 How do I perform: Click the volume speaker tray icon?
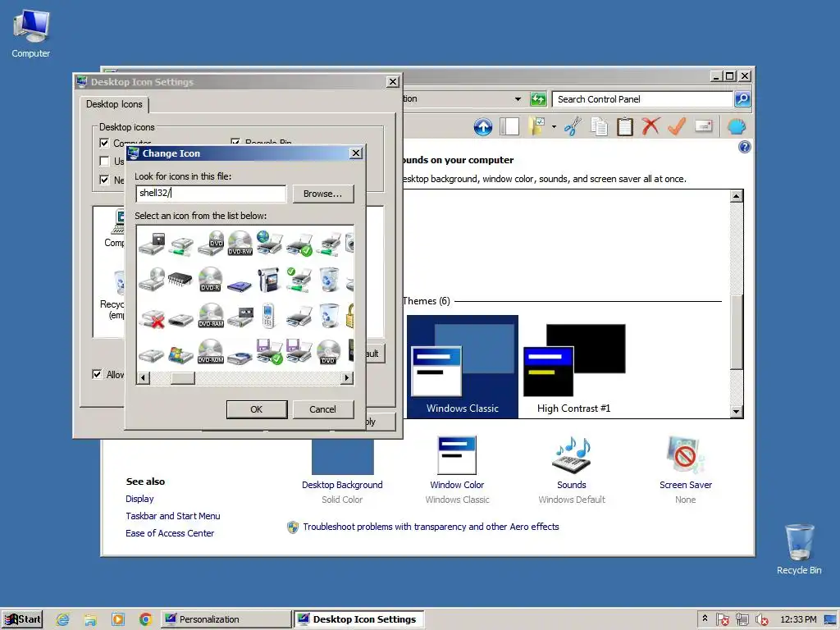(x=761, y=620)
